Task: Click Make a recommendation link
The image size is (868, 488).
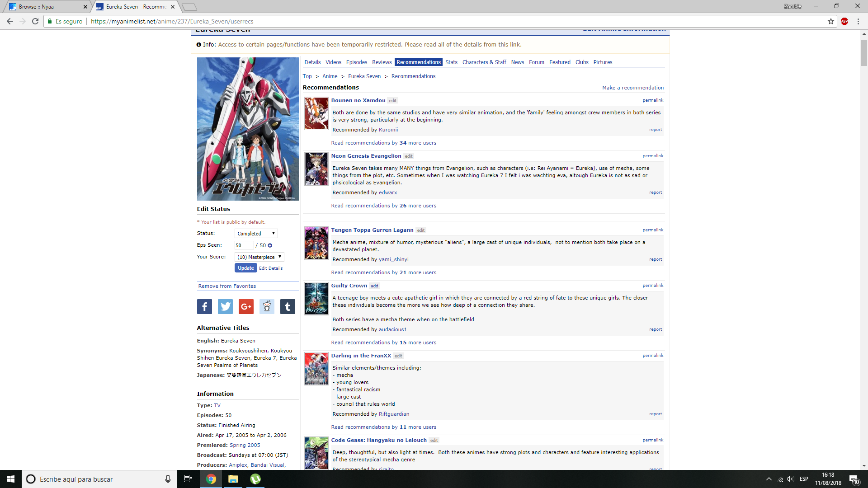Action: point(632,88)
